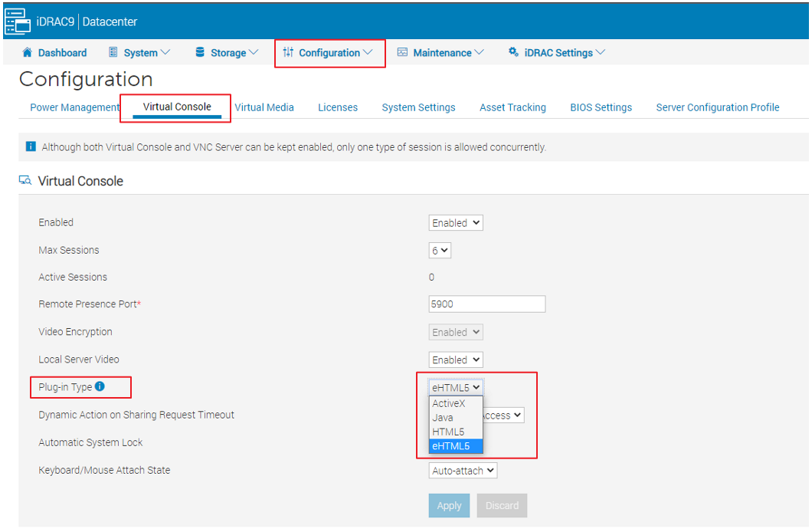
Task: Switch to Virtual Media tab
Action: [264, 107]
